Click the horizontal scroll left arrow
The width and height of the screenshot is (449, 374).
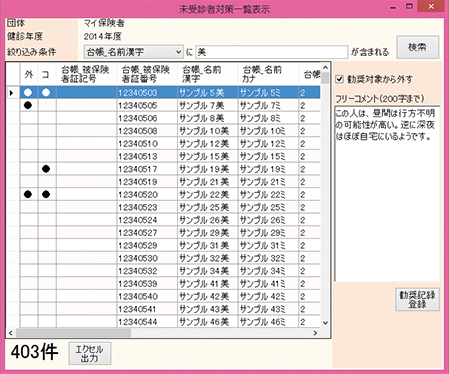point(11,333)
